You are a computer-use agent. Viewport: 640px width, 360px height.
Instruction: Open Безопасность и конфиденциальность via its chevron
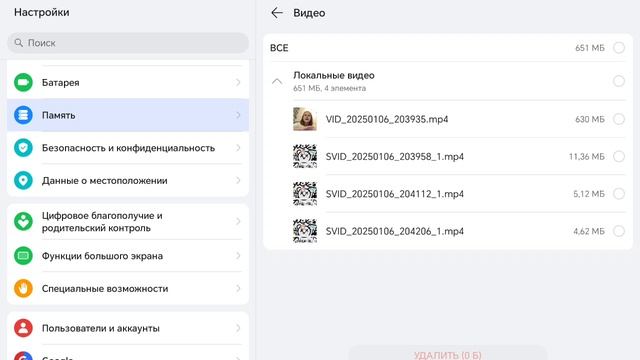click(x=238, y=148)
